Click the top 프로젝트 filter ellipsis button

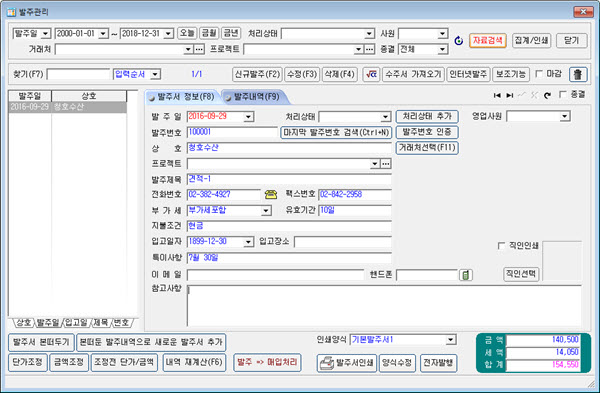(369, 49)
